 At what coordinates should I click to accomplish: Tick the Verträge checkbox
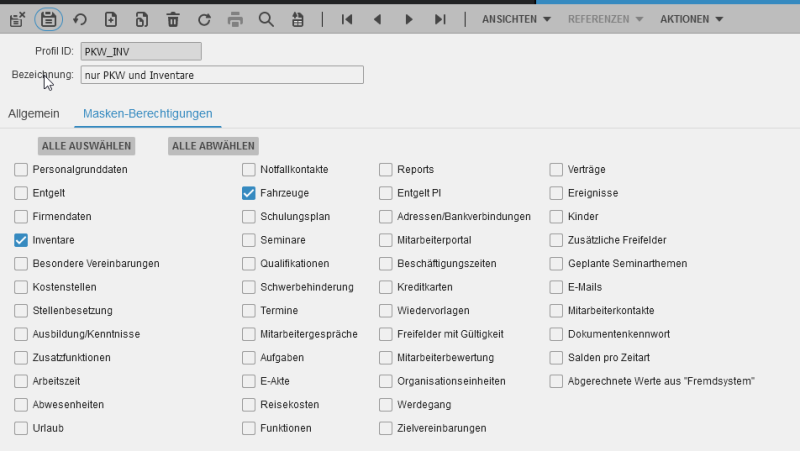pos(556,169)
